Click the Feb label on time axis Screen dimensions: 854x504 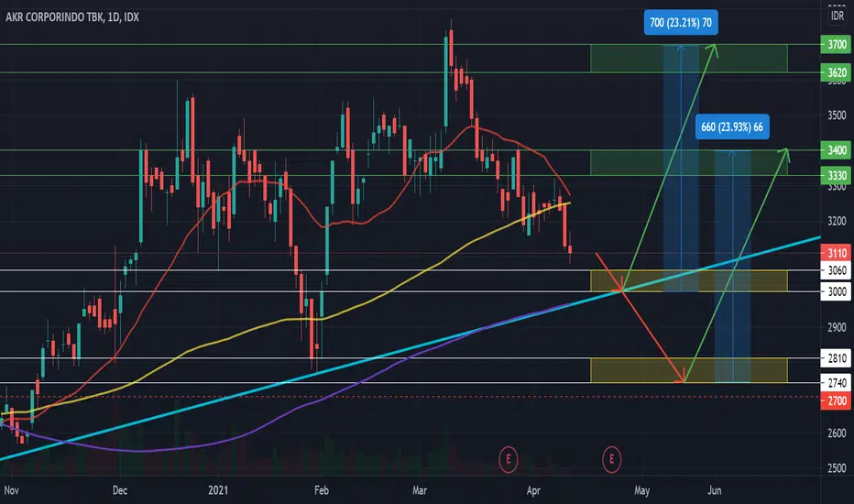pos(322,490)
